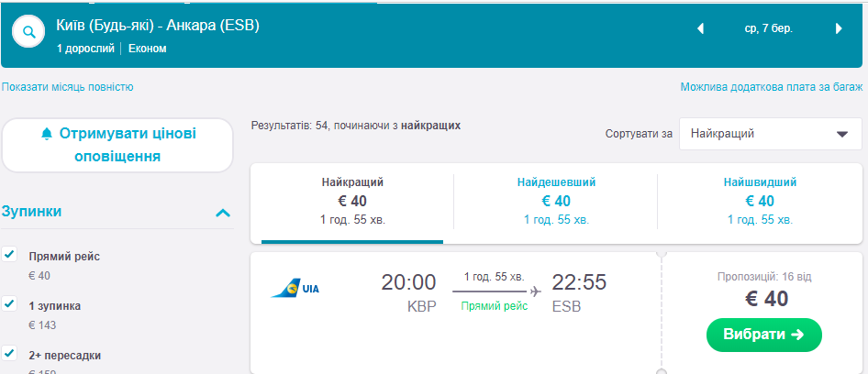Go to the previous date arrow

click(701, 28)
